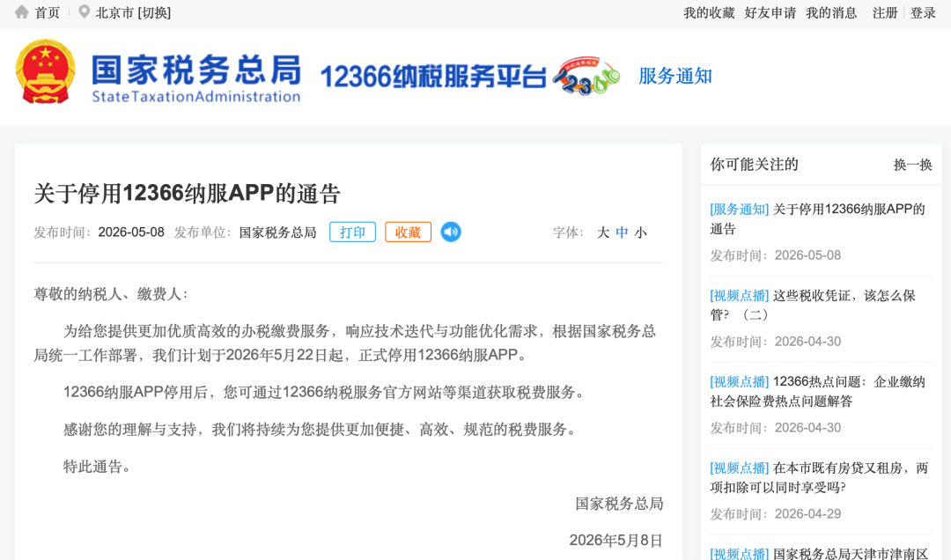The height and width of the screenshot is (560, 951).
Task: Open video 在本市既有房贷又租房 item
Action: (x=819, y=477)
